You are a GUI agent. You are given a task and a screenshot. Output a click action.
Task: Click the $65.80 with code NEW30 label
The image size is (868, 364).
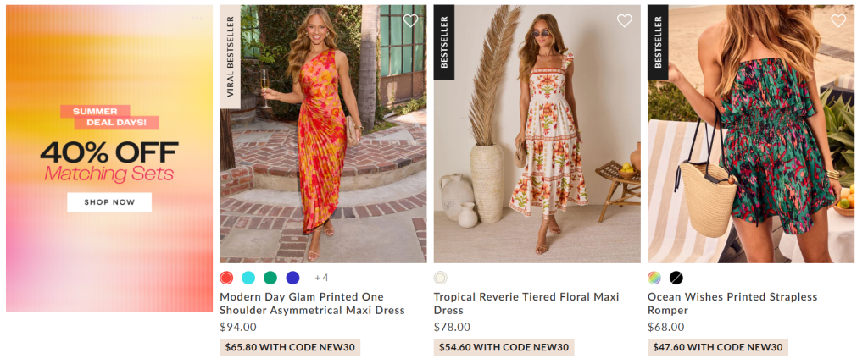(x=290, y=347)
